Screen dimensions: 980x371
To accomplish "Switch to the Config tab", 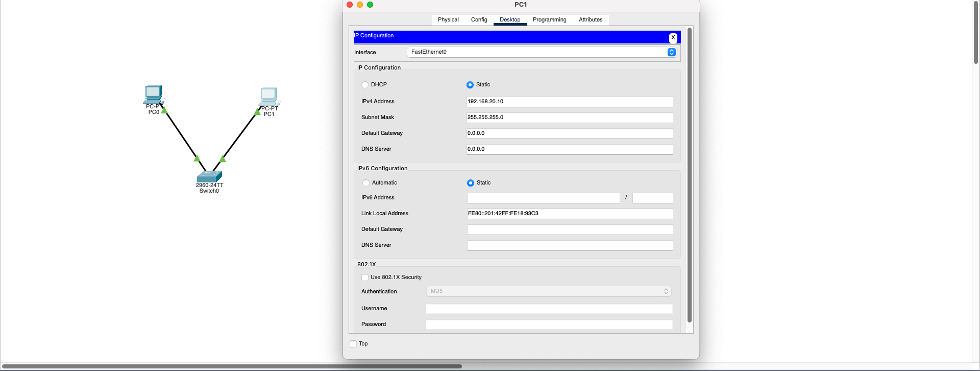I will click(479, 20).
